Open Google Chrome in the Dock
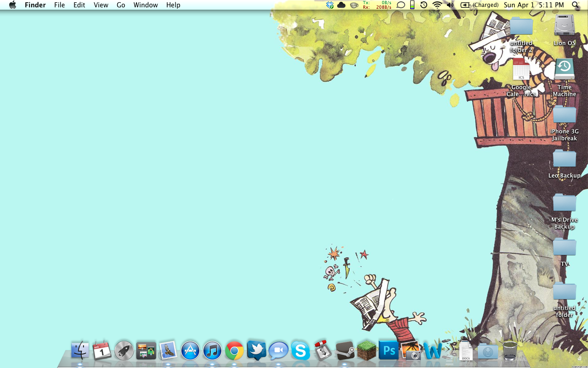 pyautogui.click(x=234, y=351)
